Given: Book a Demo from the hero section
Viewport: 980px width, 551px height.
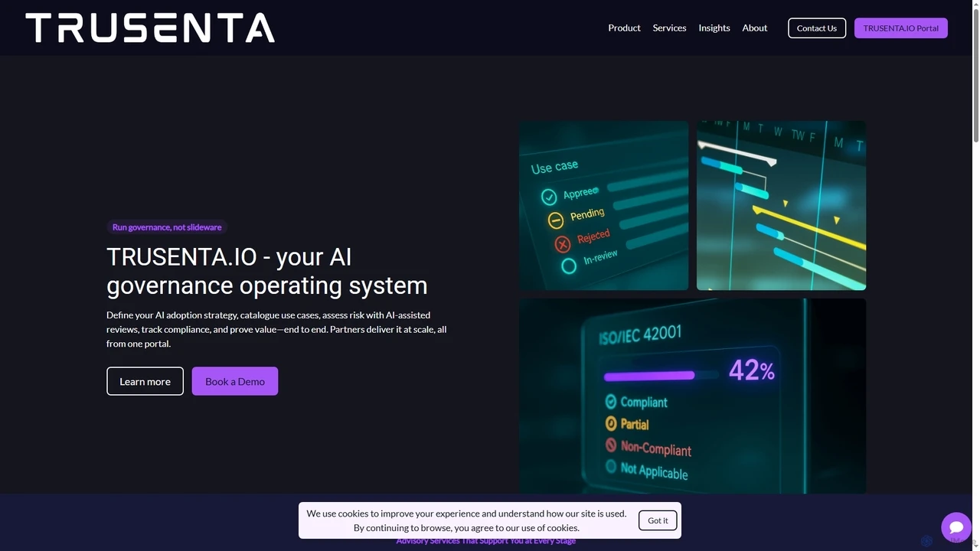Looking at the screenshot, I should 235,381.
